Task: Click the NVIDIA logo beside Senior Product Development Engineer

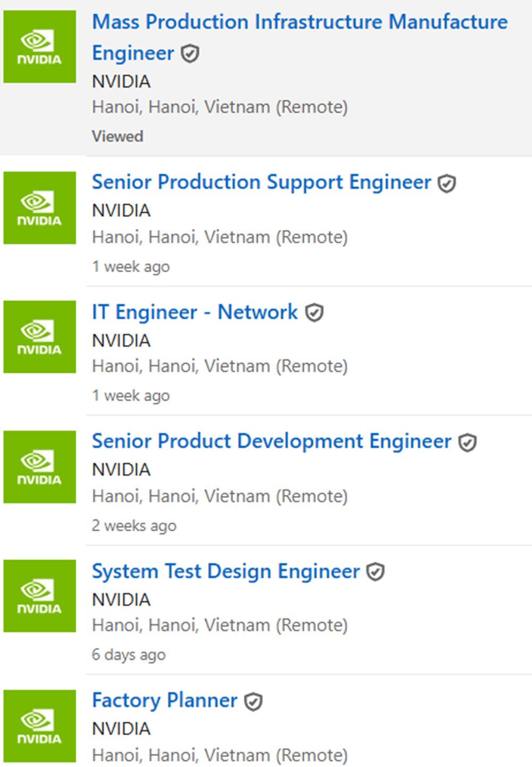Action: coord(39,467)
